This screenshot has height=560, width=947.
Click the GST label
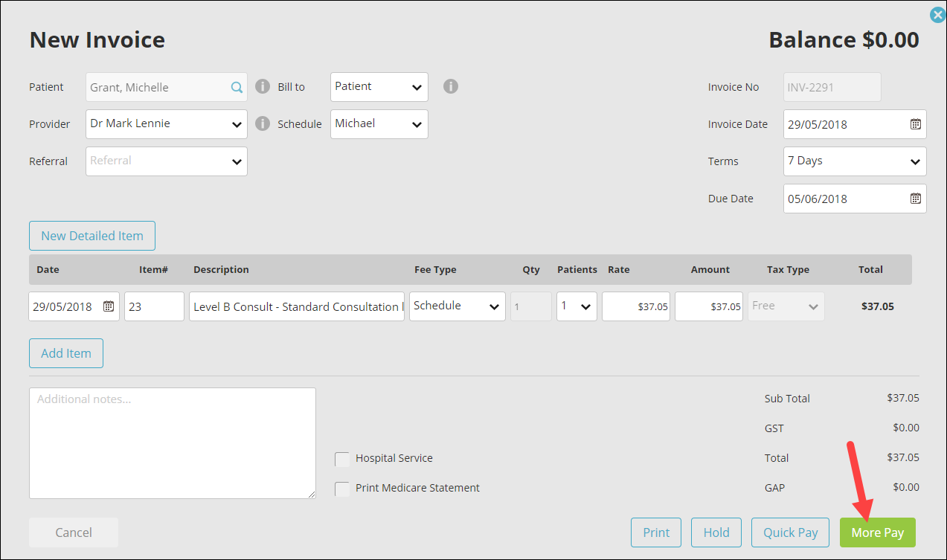[x=774, y=428]
